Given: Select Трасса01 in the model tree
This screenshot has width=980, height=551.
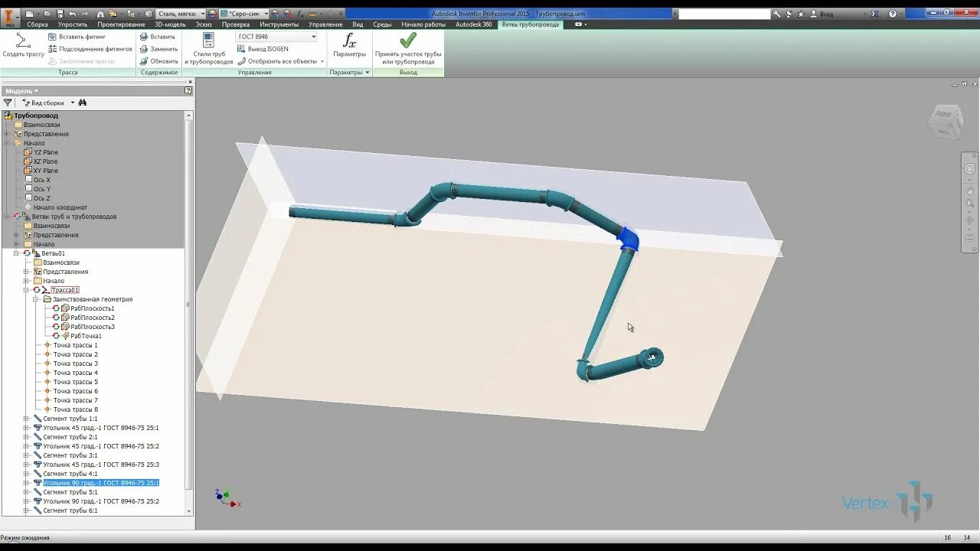Looking at the screenshot, I should [64, 290].
